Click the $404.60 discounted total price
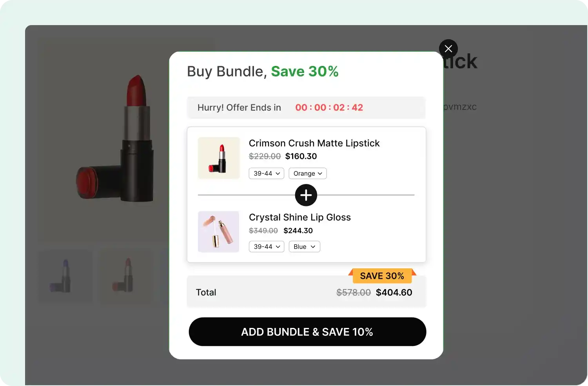 [394, 292]
